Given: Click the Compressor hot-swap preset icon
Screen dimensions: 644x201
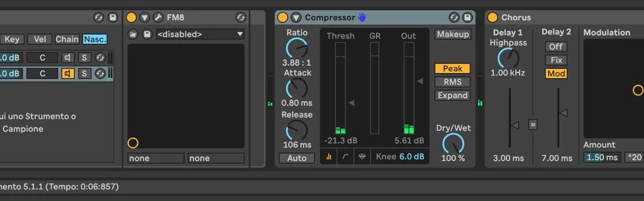Looking at the screenshot, I should point(454,17).
